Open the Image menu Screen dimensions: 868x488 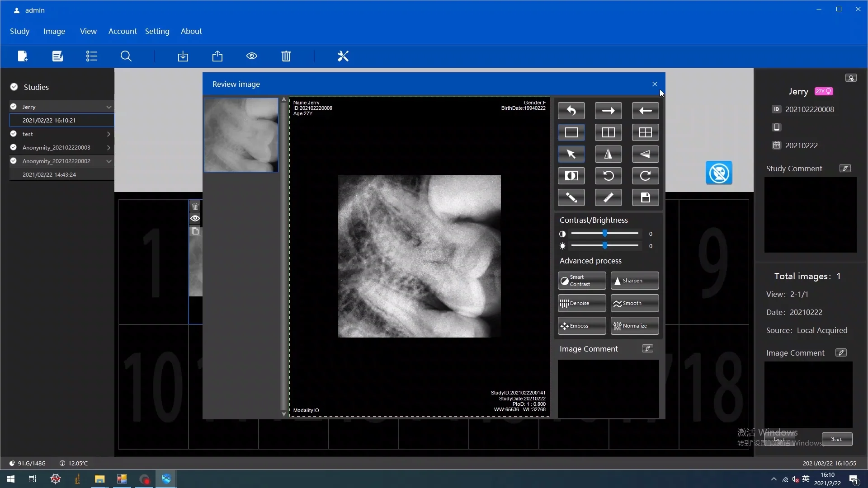(54, 31)
